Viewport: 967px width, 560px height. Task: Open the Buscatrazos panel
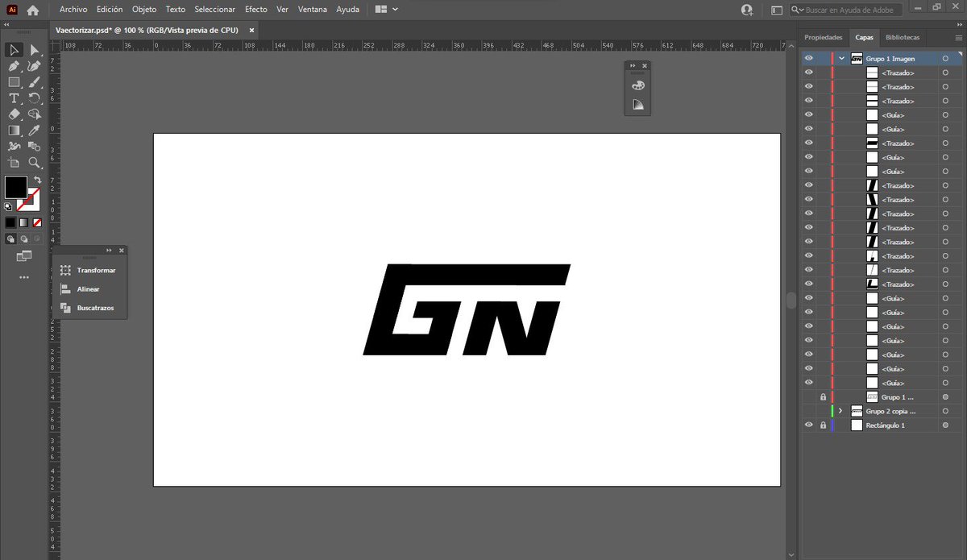coord(89,308)
